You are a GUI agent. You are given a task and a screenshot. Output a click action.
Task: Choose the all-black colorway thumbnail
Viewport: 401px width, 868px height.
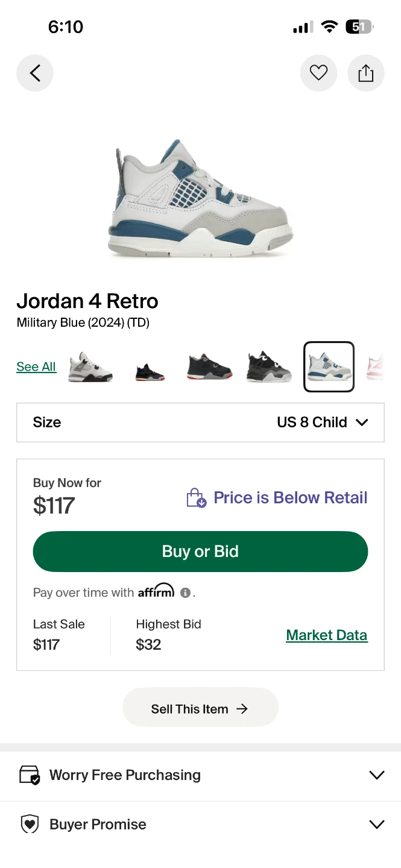pos(269,367)
